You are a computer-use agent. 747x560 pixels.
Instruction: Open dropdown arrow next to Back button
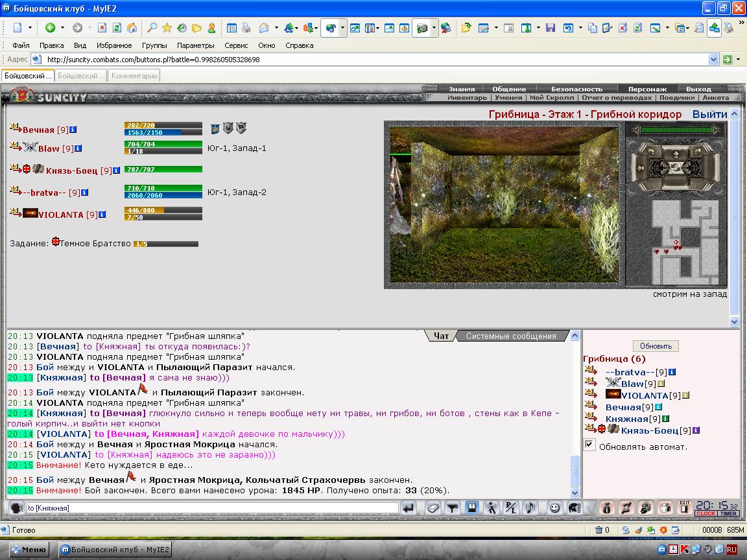62,28
